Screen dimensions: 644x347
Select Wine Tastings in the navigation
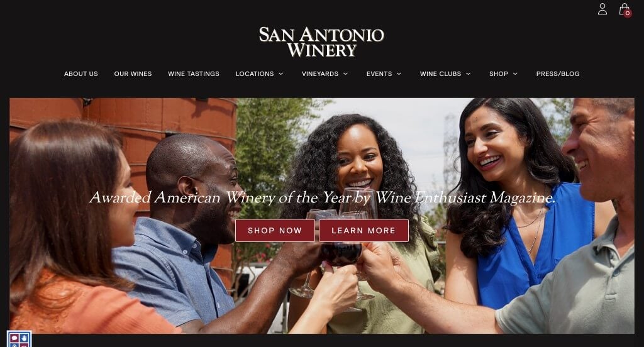click(x=194, y=74)
